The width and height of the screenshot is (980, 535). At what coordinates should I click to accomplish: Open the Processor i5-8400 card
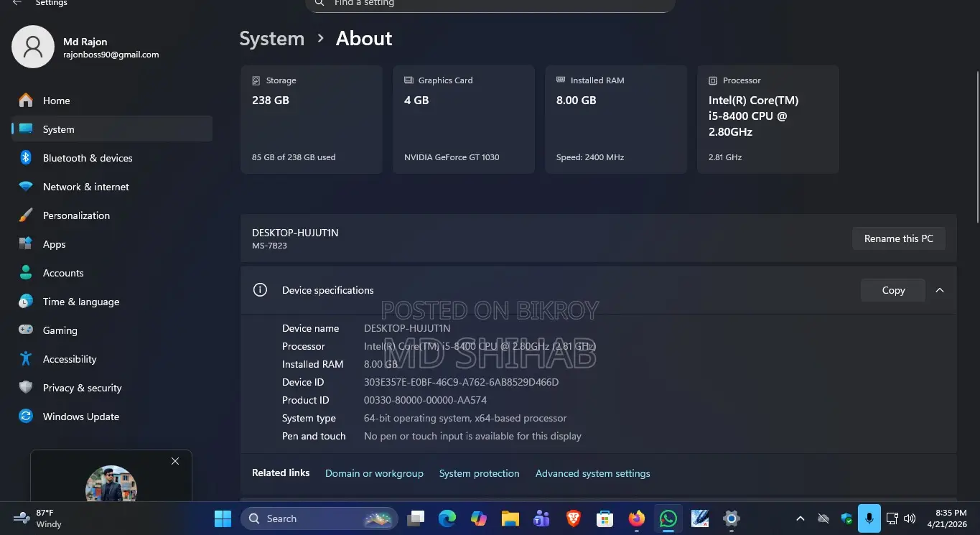[x=768, y=119]
